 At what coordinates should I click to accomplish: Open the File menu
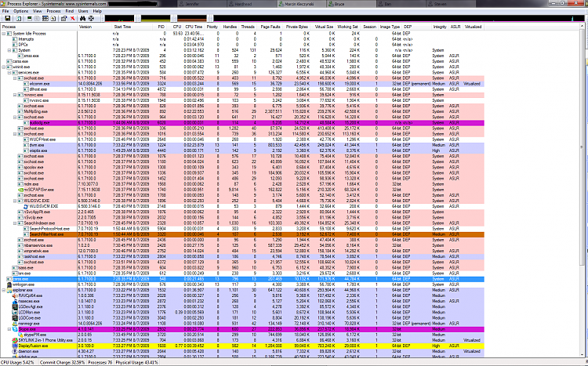5,11
